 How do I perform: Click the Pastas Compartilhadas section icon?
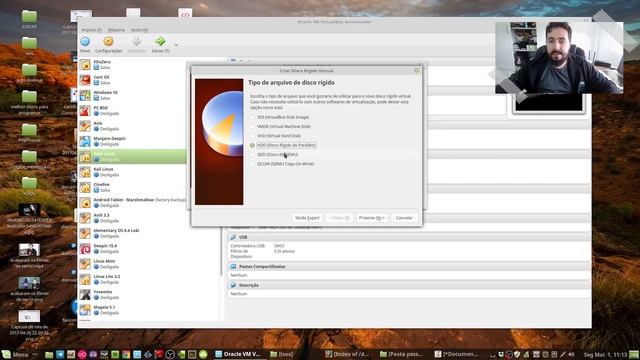pyautogui.click(x=233, y=267)
